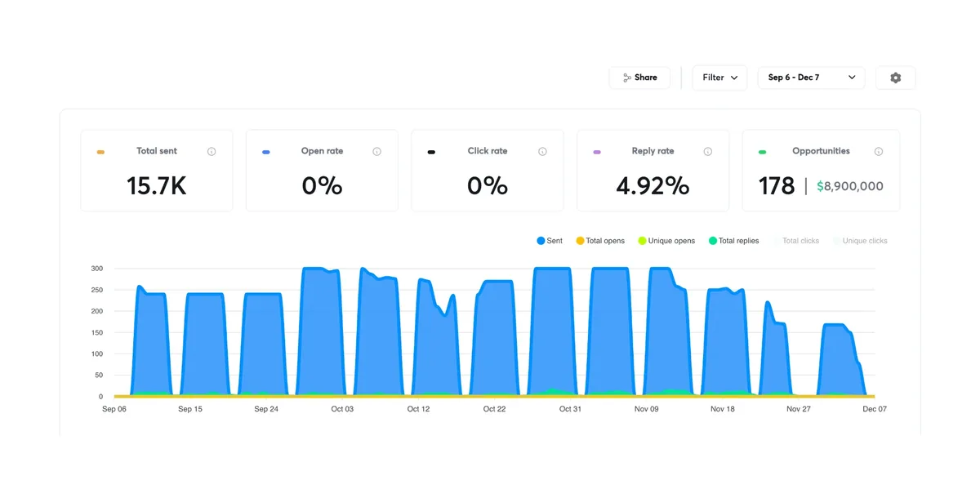
Task: Click the info icon on Opportunities card
Action: tap(879, 152)
